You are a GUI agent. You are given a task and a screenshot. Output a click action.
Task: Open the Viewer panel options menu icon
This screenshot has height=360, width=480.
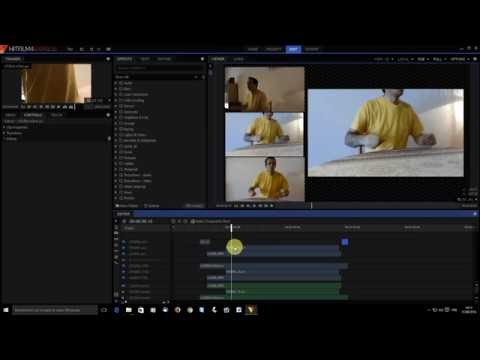pos(475,59)
